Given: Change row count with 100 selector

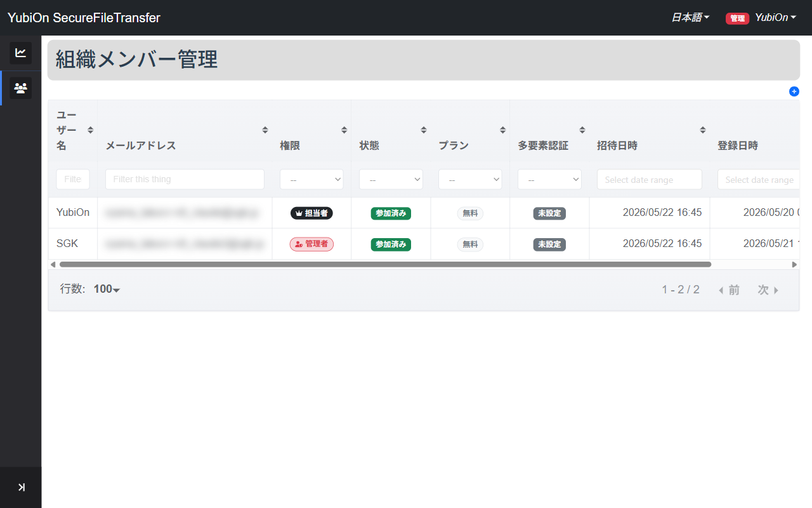Looking at the screenshot, I should [x=107, y=290].
